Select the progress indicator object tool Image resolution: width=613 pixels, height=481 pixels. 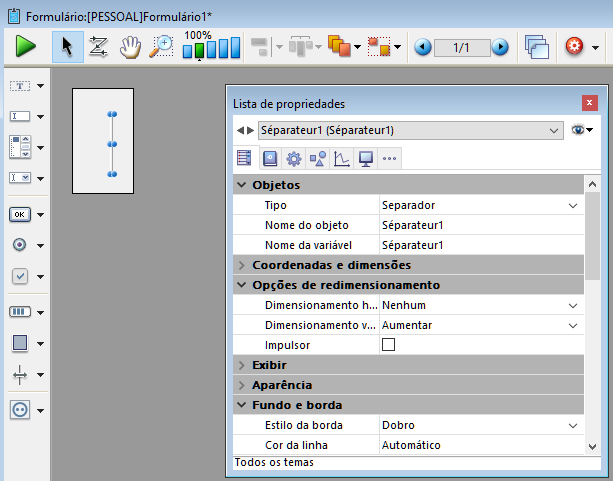tap(21, 311)
